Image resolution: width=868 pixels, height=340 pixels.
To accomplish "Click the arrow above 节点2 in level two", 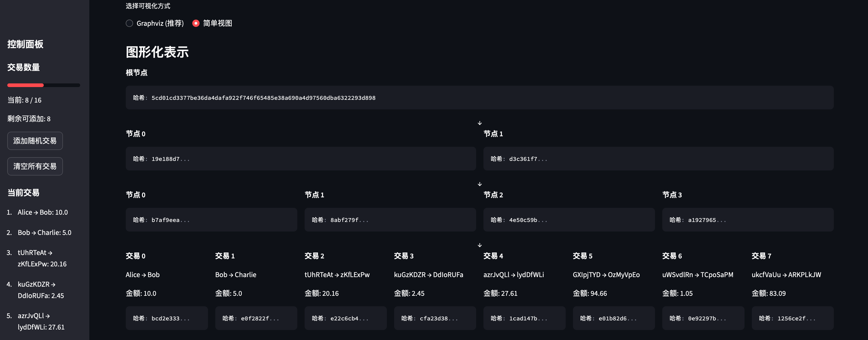I will [x=480, y=184].
